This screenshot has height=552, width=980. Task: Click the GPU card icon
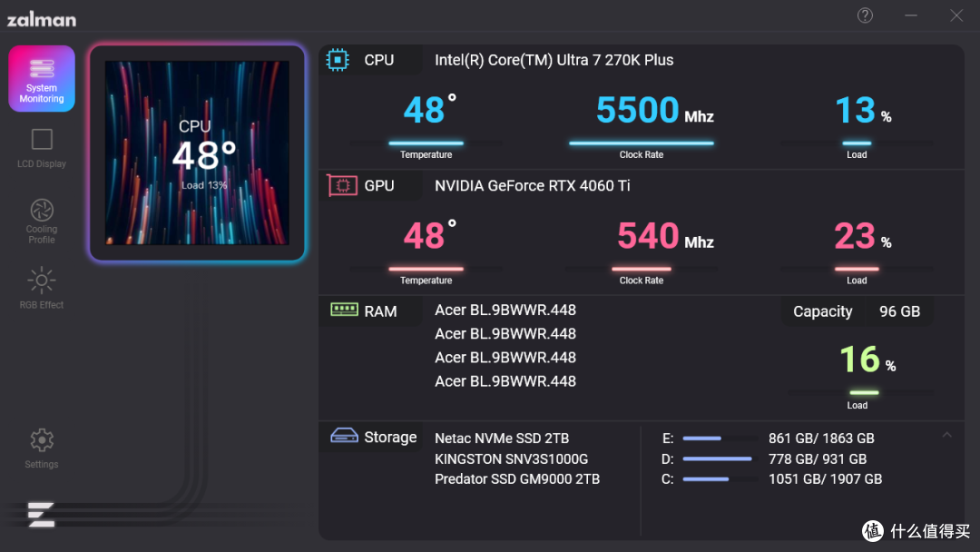pos(342,186)
